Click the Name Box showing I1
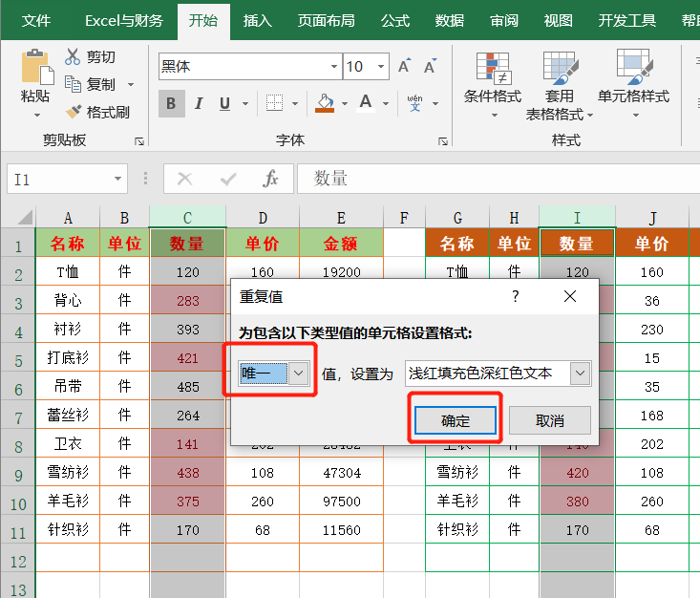 click(x=57, y=179)
